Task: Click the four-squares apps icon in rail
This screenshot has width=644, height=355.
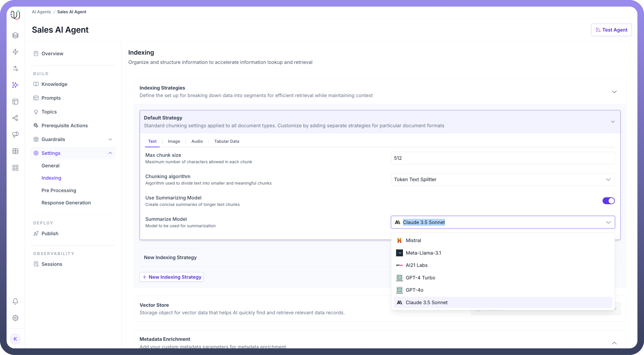Action: pyautogui.click(x=15, y=168)
